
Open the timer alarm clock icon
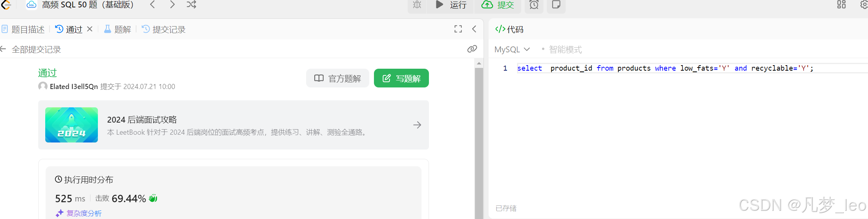click(534, 5)
